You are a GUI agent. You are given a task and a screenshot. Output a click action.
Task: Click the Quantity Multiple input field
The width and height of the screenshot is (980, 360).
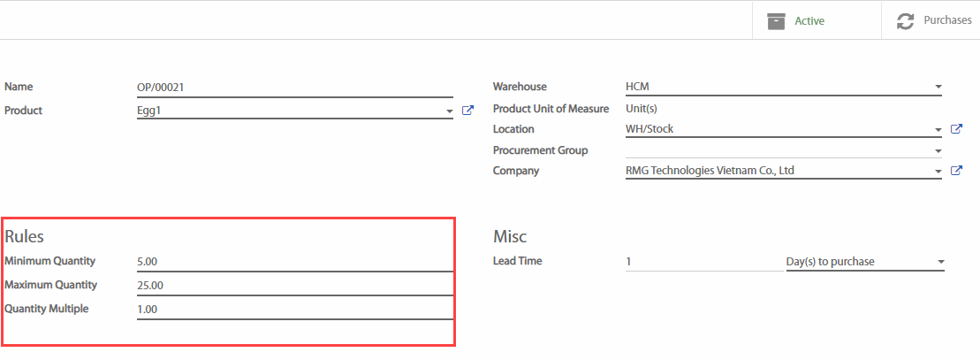[292, 310]
